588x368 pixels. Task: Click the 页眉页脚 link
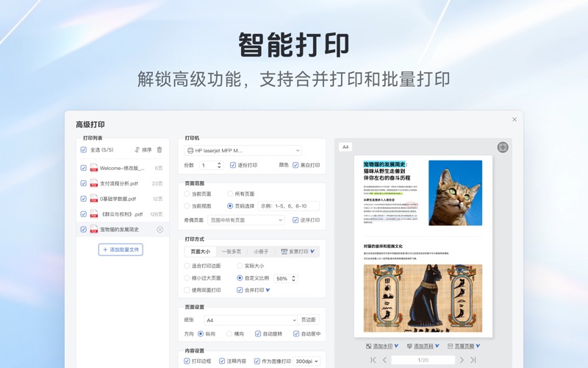(x=465, y=346)
